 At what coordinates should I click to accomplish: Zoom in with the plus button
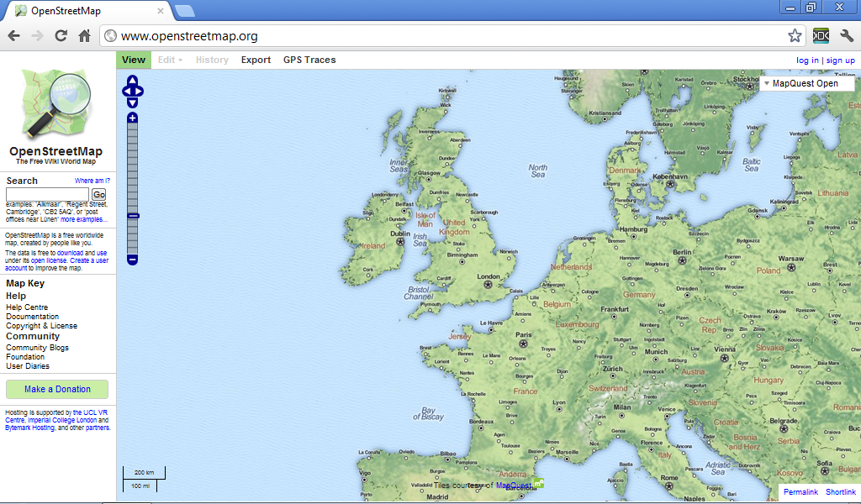(132, 118)
